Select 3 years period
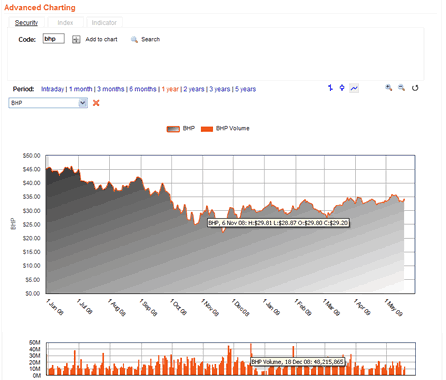Screen dimensions: 446x380 tap(220, 89)
